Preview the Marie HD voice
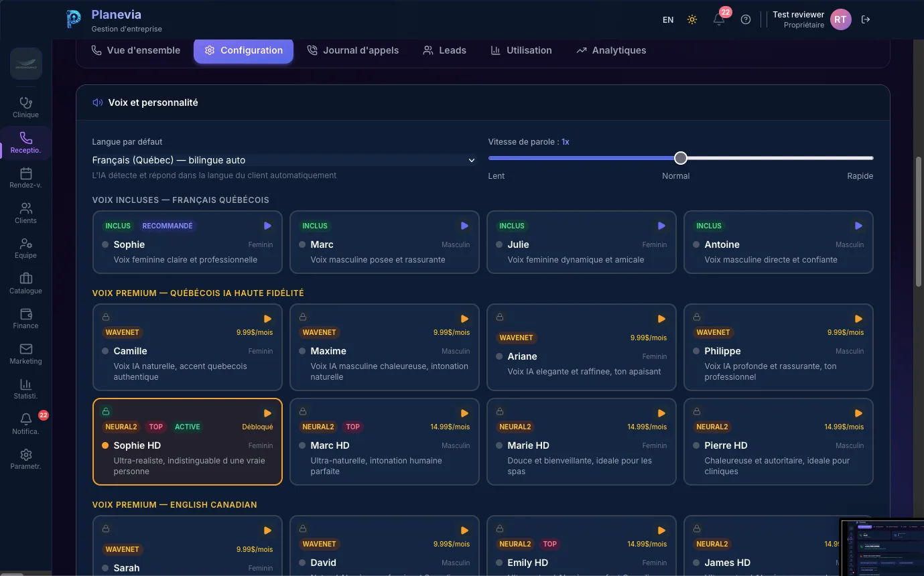This screenshot has height=576, width=924. click(x=662, y=413)
